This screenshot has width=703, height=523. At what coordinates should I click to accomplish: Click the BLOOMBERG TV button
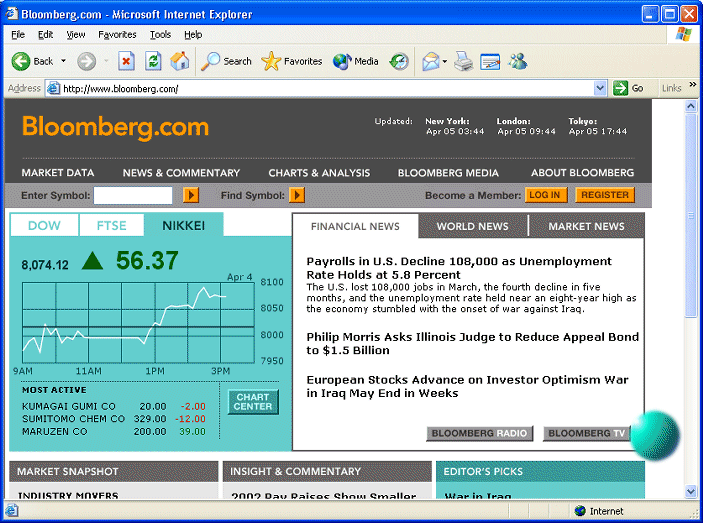click(586, 433)
